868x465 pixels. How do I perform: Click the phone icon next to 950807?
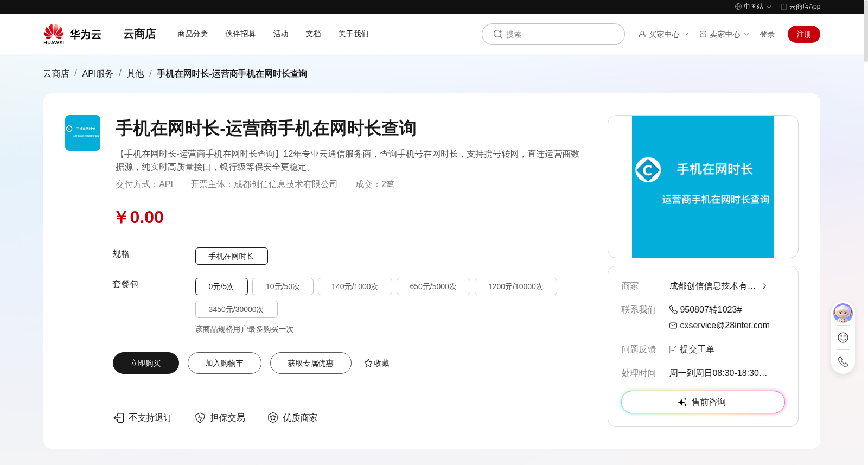click(x=673, y=310)
